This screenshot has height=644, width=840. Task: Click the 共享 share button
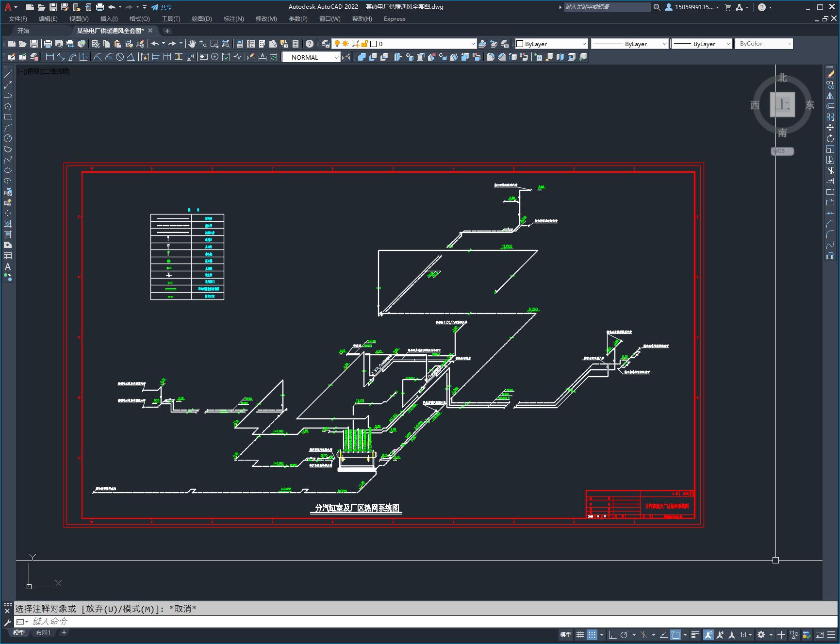tap(162, 7)
